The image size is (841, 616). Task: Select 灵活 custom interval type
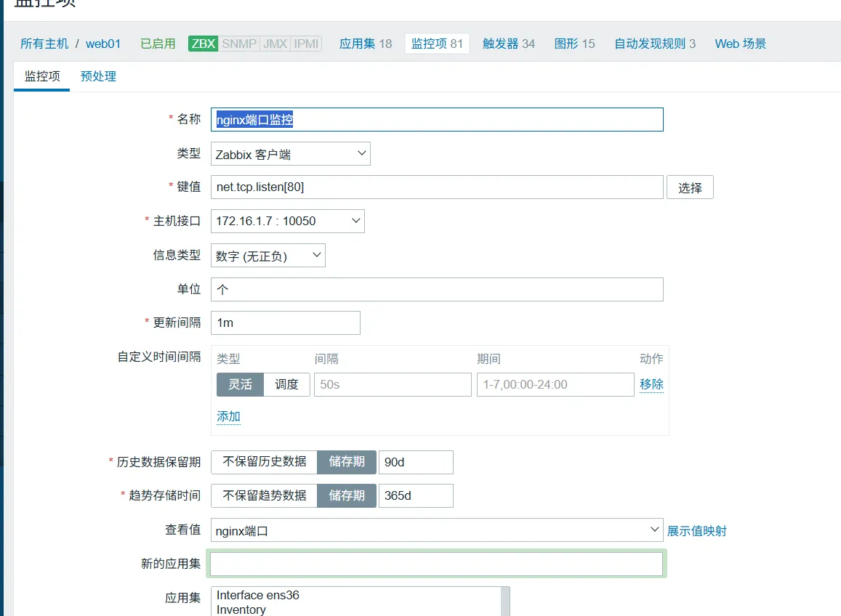click(x=240, y=384)
